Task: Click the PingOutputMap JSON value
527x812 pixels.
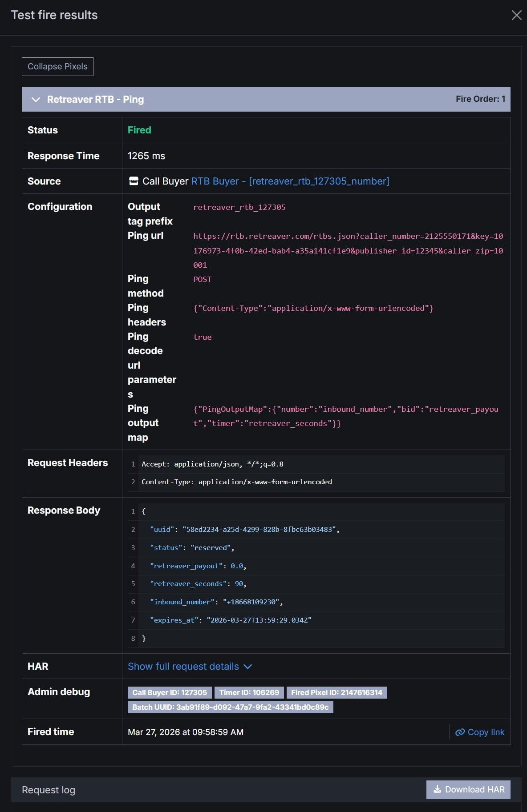Action: tap(346, 416)
